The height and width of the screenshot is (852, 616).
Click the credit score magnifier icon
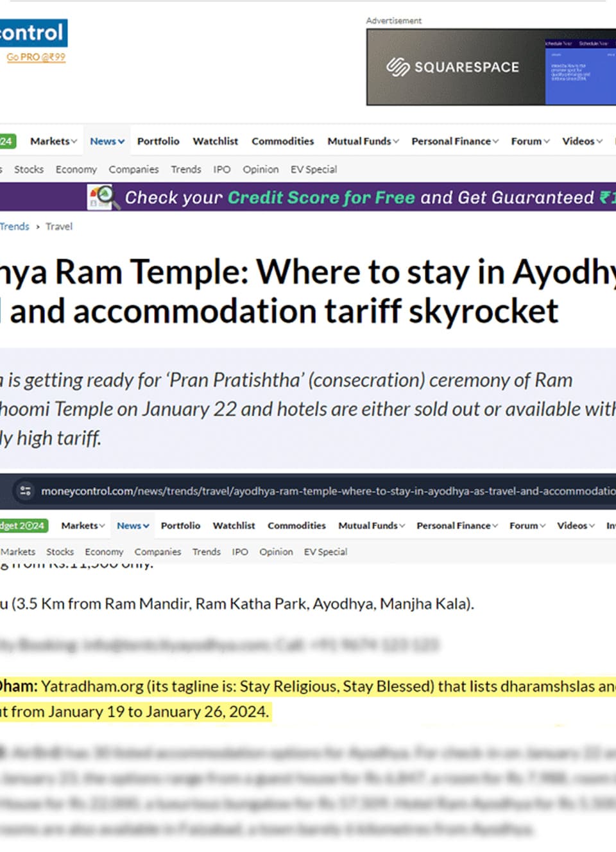103,197
